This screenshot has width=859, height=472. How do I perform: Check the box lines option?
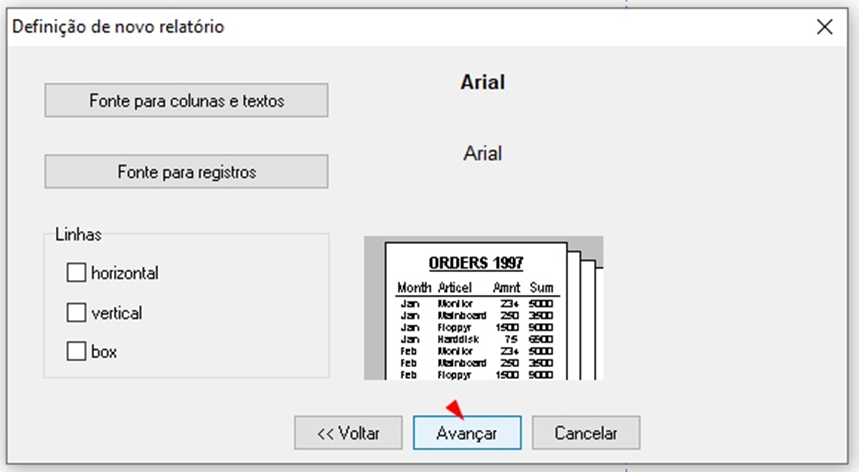click(76, 352)
